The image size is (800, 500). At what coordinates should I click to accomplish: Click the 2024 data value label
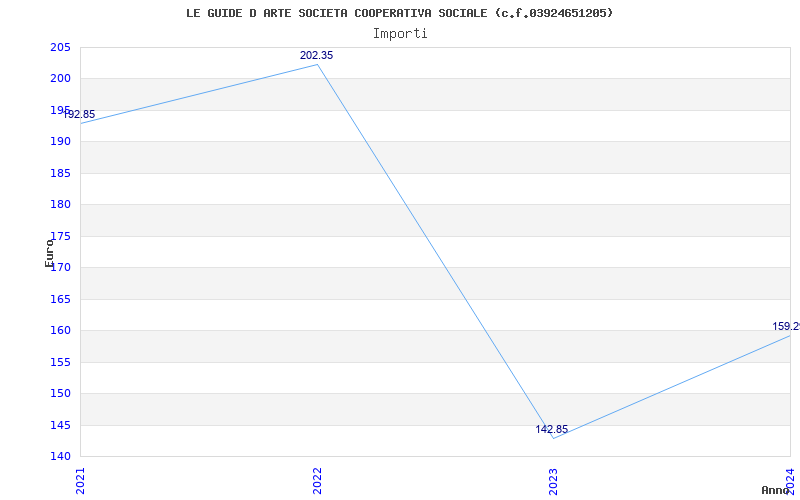click(x=786, y=326)
